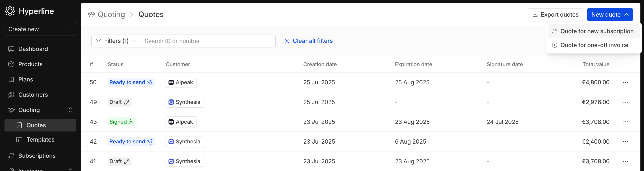Click the Quoting handshake icon in sidebar
Viewport: 644px width, 171px height.
point(11,110)
